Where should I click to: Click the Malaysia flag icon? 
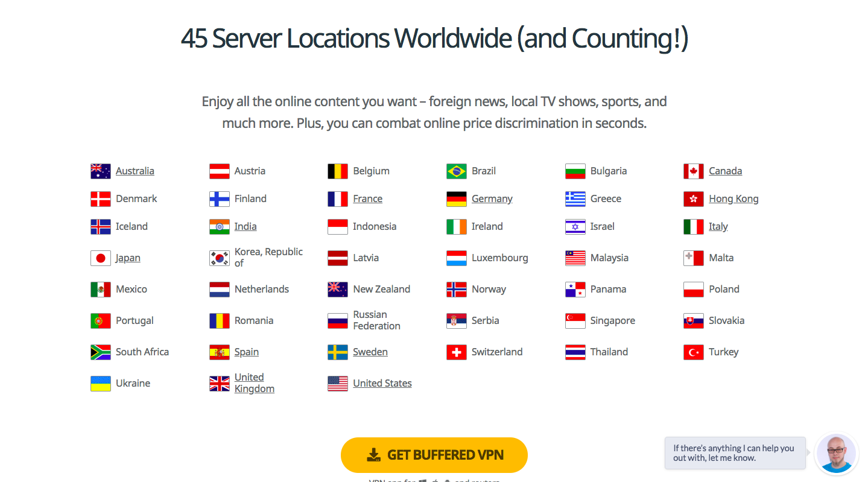[575, 258]
